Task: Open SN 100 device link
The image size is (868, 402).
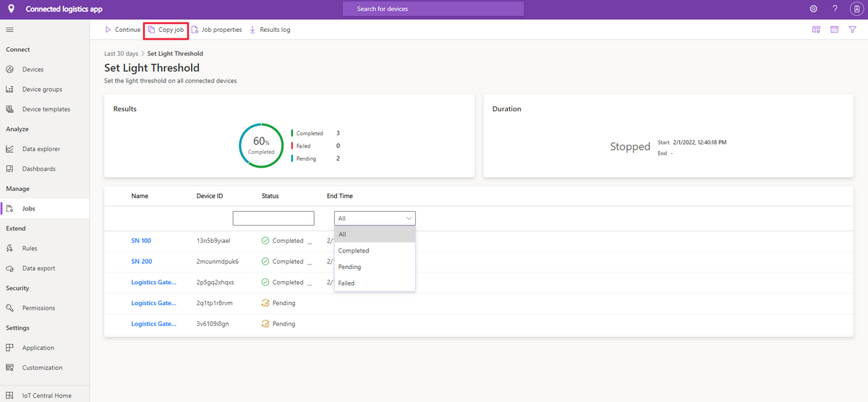Action: pyautogui.click(x=141, y=241)
